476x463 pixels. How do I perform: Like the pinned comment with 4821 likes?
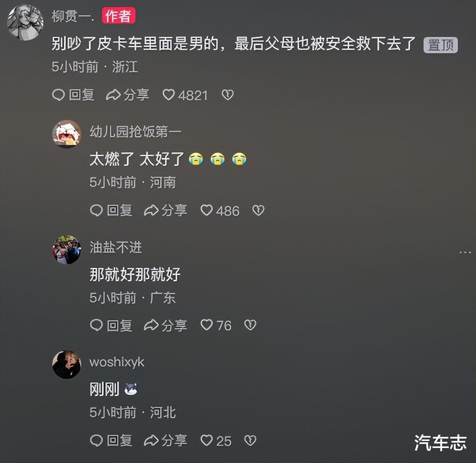[185, 95]
